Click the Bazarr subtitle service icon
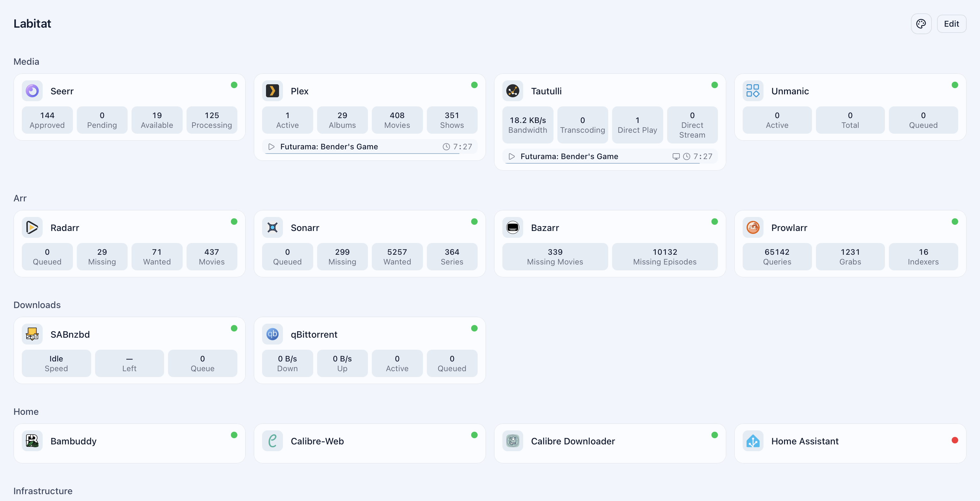The width and height of the screenshot is (980, 501). pos(512,227)
